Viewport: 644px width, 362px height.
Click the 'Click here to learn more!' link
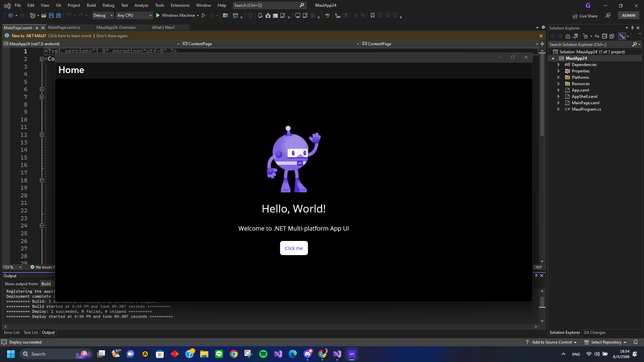coord(70,36)
